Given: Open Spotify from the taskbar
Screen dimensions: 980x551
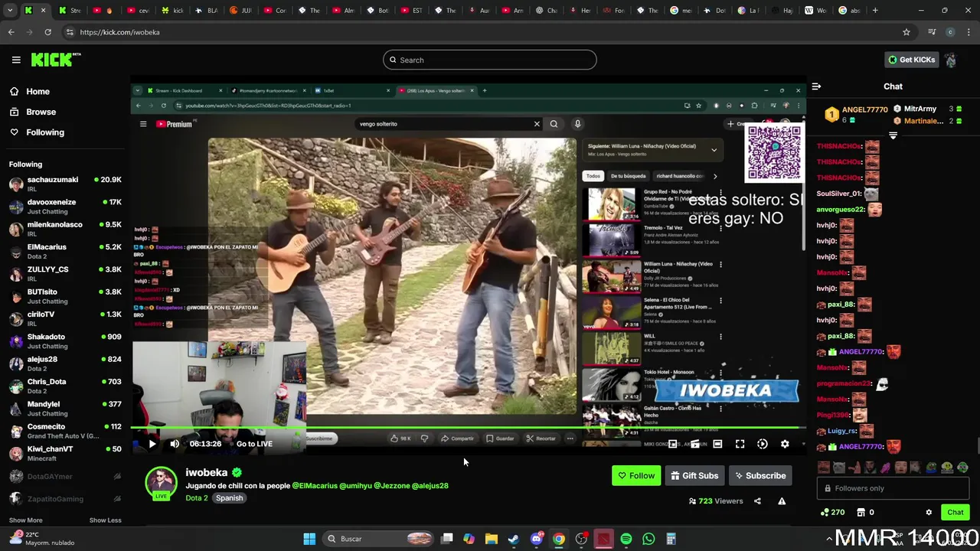Looking at the screenshot, I should coord(626,539).
